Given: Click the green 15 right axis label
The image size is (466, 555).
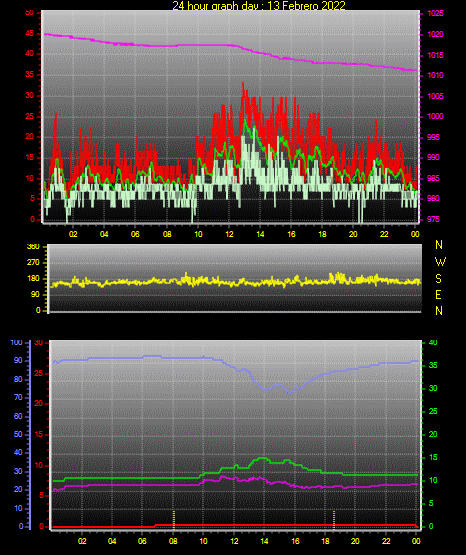Looking at the screenshot, I should [433, 457].
